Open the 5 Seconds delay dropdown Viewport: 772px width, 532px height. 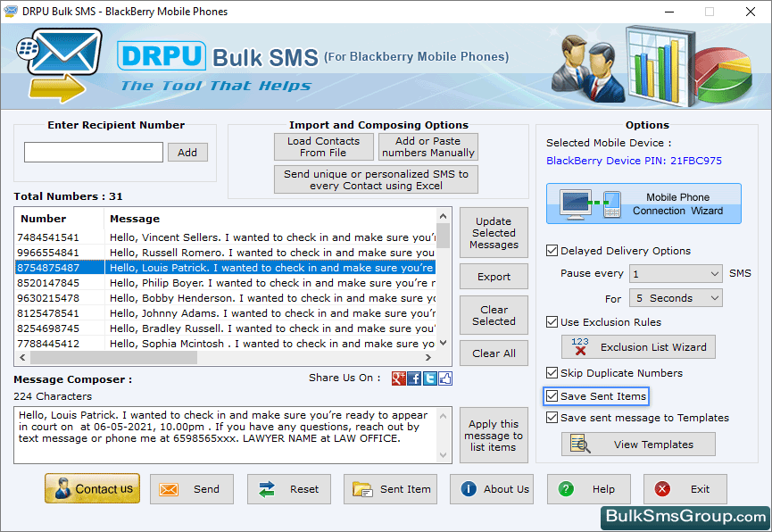[x=676, y=298]
